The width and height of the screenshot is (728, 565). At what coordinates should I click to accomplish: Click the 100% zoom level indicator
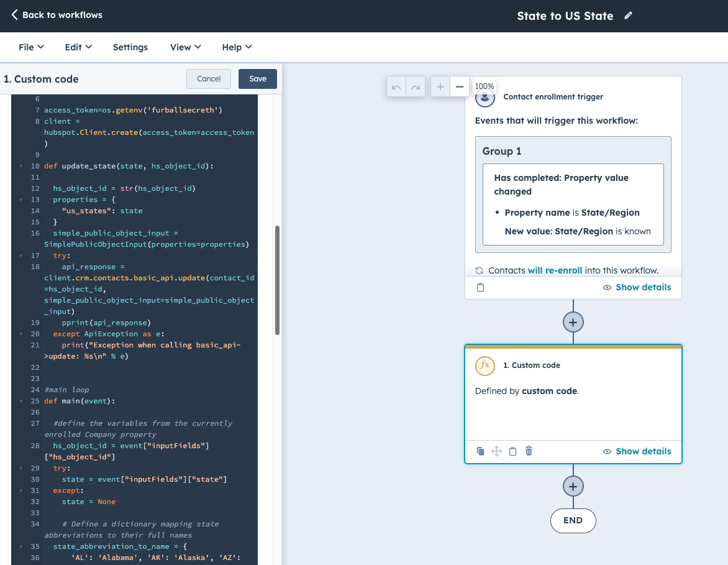485,86
